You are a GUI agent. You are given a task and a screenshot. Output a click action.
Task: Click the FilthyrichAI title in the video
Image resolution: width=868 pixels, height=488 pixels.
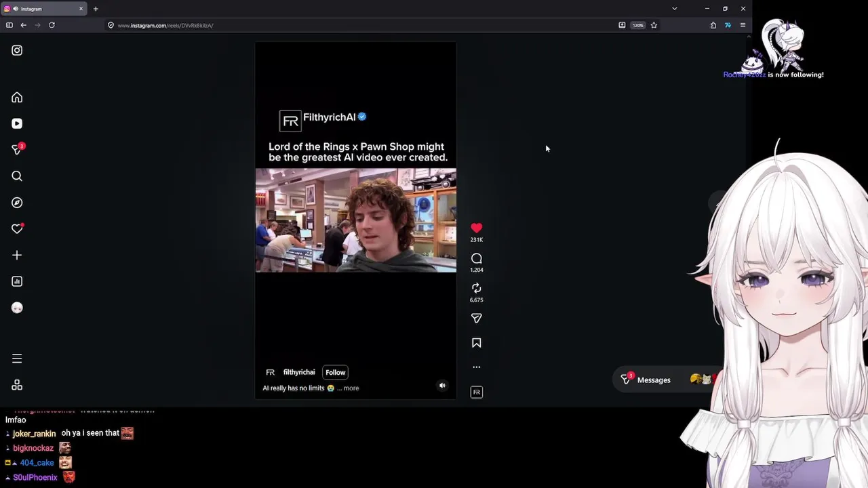click(330, 117)
